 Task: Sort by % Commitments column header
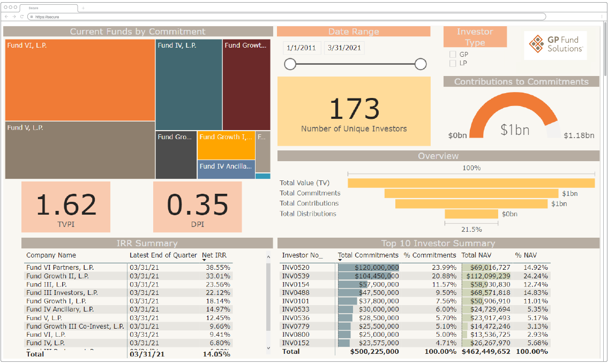pos(430,255)
